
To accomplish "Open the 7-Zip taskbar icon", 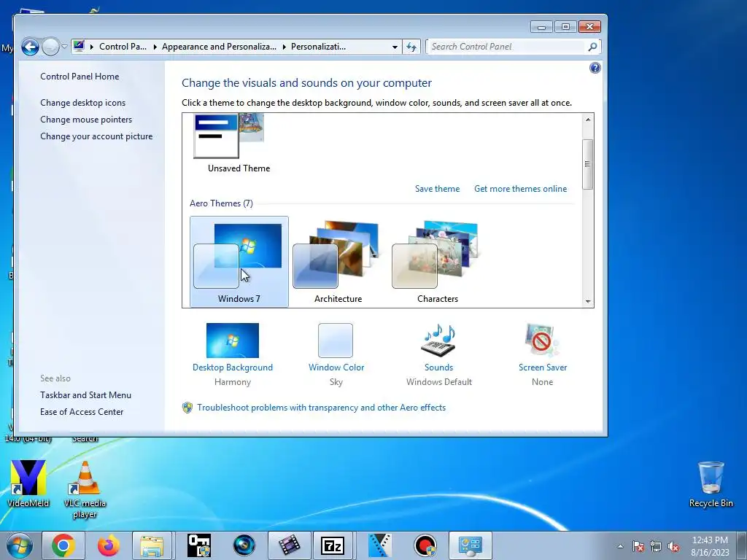I will click(333, 545).
